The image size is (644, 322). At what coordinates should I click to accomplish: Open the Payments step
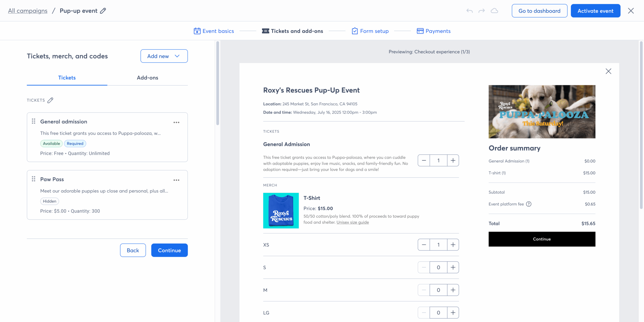click(x=434, y=31)
